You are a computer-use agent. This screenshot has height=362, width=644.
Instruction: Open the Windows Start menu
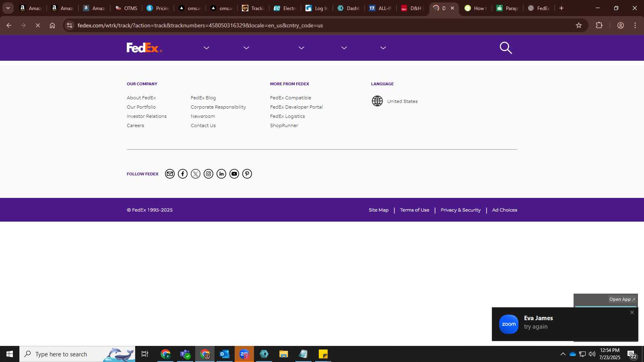coord(10,354)
